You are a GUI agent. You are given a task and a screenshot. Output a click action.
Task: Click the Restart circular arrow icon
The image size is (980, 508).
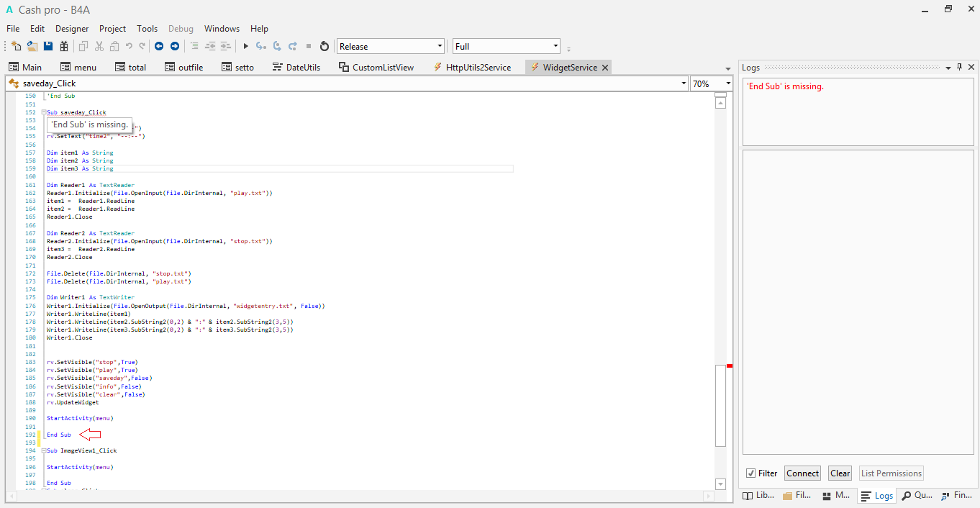pos(324,46)
